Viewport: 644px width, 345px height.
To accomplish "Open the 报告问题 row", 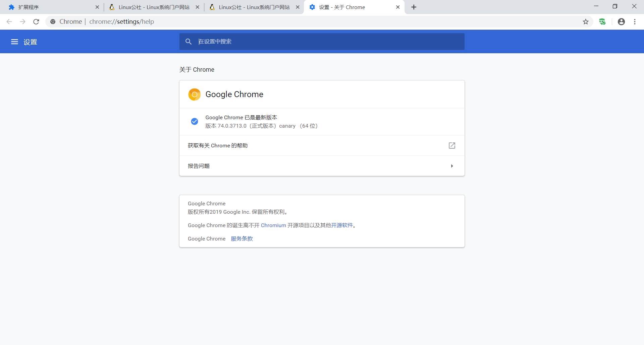I will coord(322,166).
